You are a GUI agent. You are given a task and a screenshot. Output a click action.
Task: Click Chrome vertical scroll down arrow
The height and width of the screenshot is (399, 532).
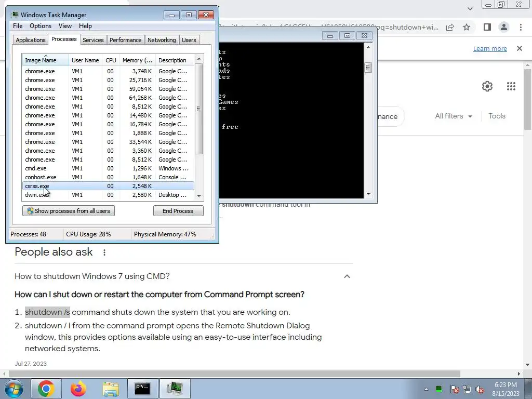pos(527,365)
